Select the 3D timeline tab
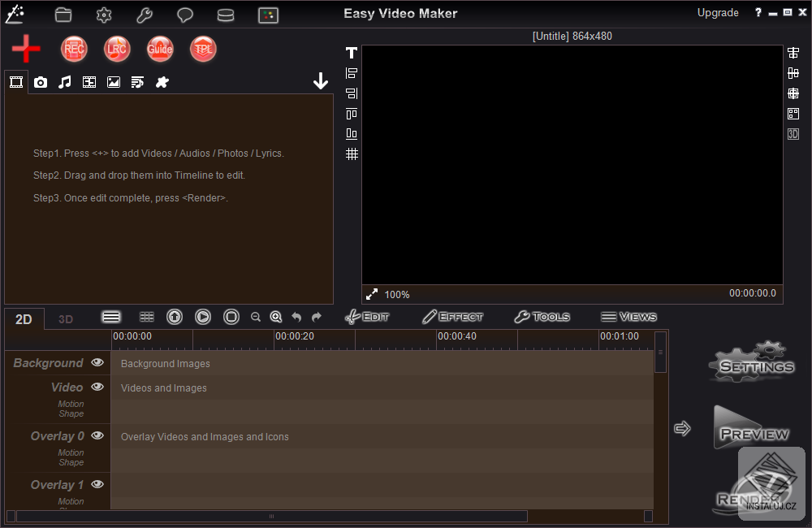 point(65,319)
